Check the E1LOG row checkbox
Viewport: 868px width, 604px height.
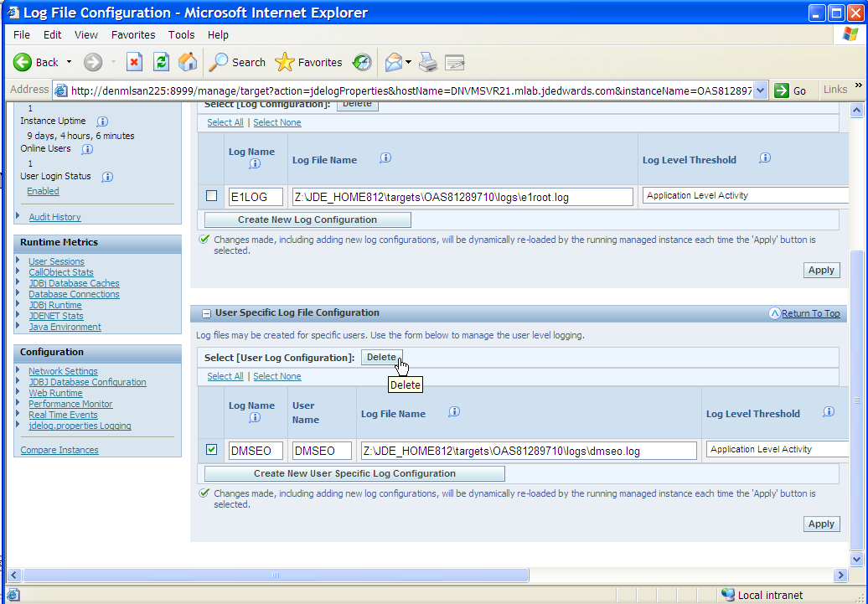pos(211,195)
